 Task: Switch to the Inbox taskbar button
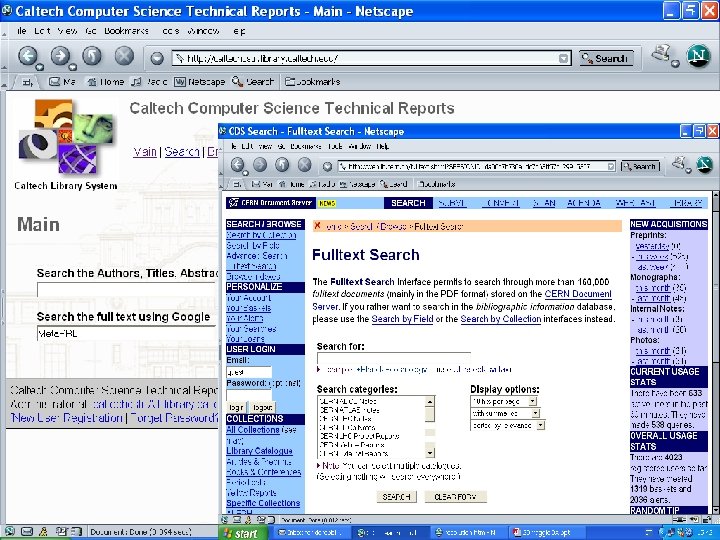[311, 533]
